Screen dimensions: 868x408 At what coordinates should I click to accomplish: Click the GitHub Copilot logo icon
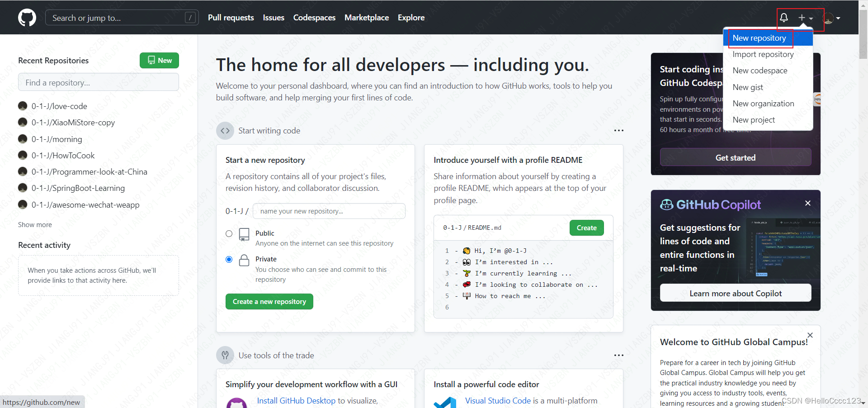pyautogui.click(x=667, y=205)
